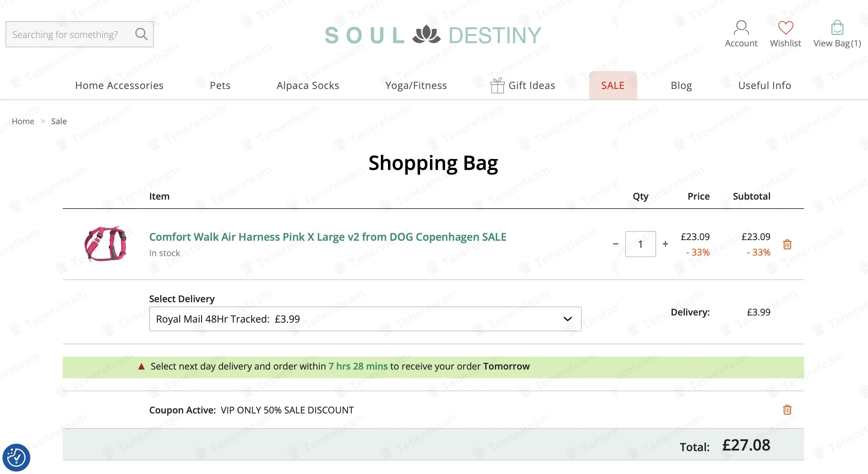The width and height of the screenshot is (868, 474).
Task: Open the Gift Ideas menu
Action: [523, 85]
